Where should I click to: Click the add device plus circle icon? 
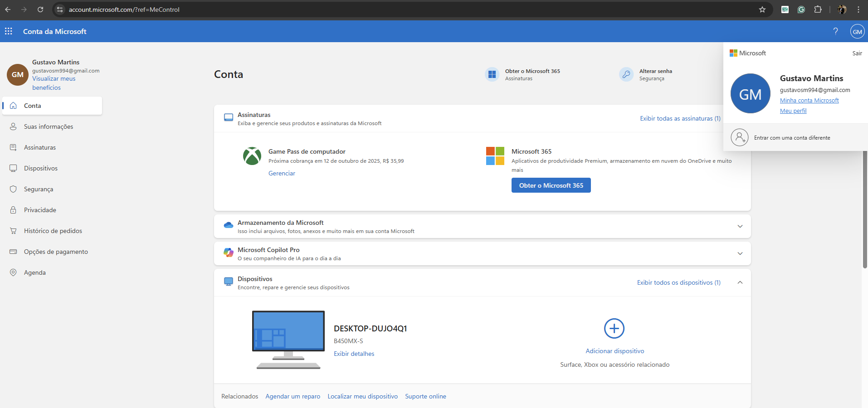614,328
